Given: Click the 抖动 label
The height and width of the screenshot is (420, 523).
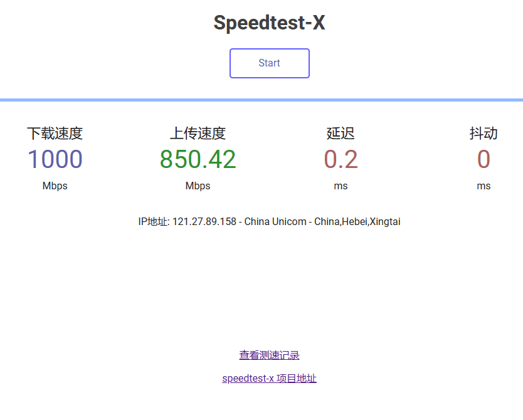Looking at the screenshot, I should (483, 134).
